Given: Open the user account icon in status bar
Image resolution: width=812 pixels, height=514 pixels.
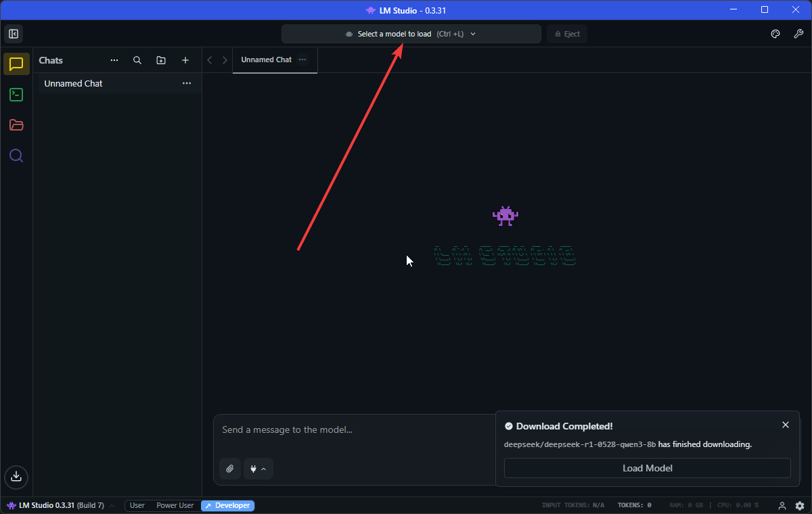Looking at the screenshot, I should [782, 506].
